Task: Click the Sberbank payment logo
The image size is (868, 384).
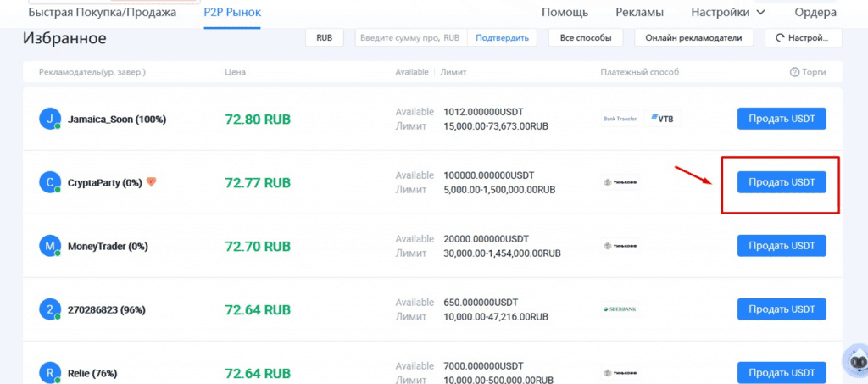Action: [620, 309]
